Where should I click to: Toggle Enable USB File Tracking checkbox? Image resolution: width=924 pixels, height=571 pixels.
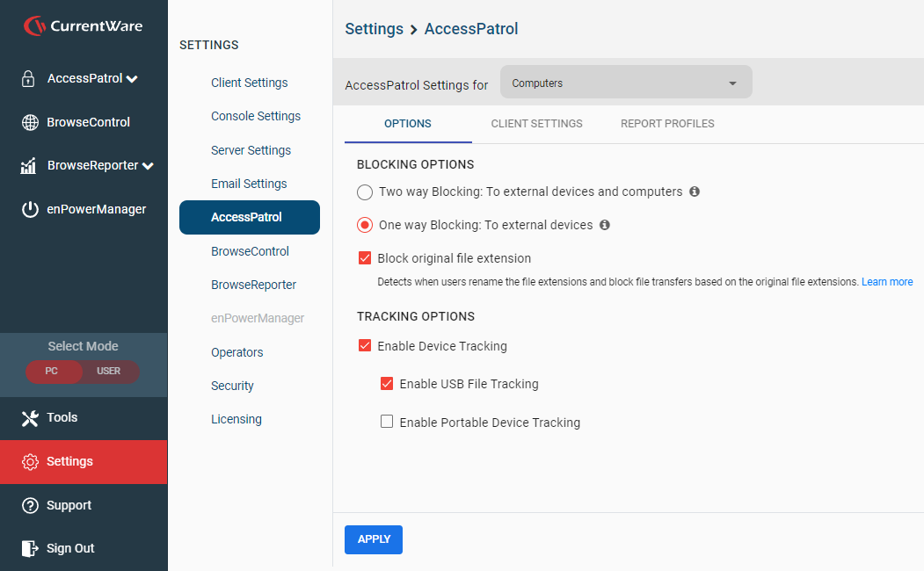pos(387,384)
